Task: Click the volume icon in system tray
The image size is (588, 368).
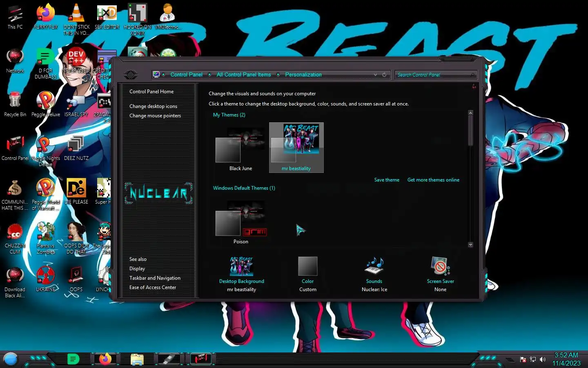Action: 543,359
